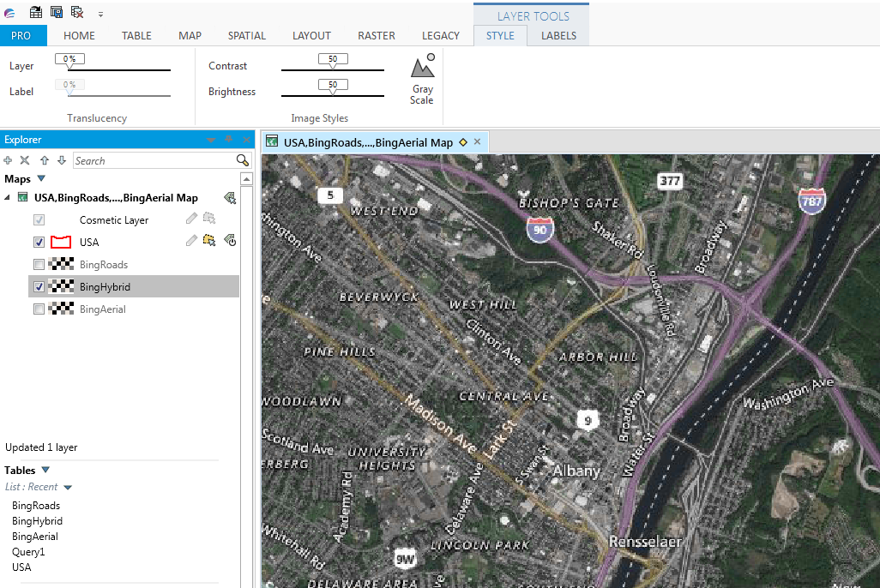Click the Close All icon in quick access toolbar
The width and height of the screenshot is (880, 588).
[x=76, y=12]
